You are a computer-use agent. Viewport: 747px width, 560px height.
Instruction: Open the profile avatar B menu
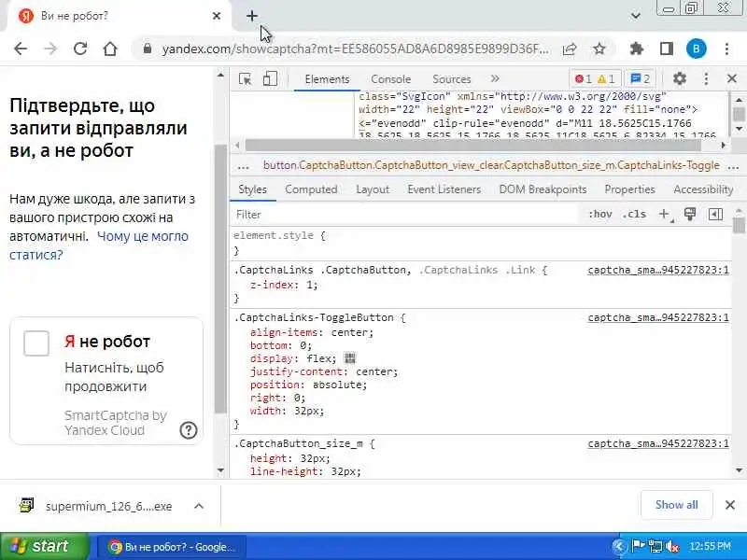tap(696, 49)
